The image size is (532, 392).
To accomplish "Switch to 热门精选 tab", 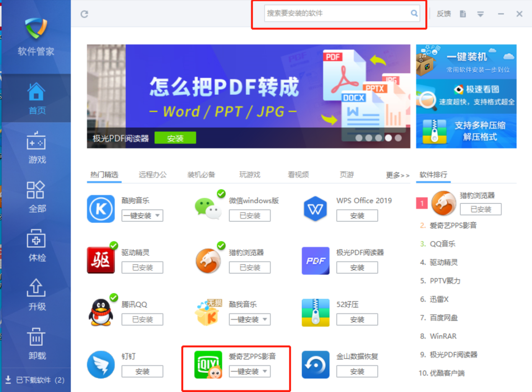I will (104, 175).
